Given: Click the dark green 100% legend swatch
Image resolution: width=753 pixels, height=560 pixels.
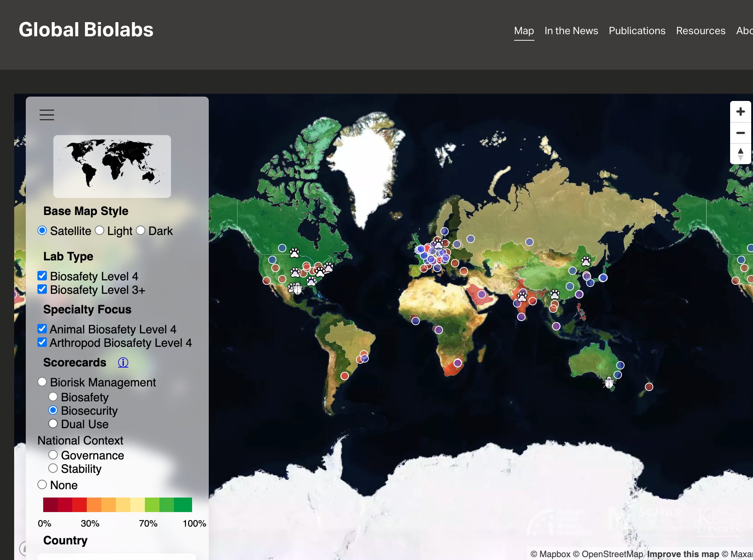Looking at the screenshot, I should click(x=183, y=505).
